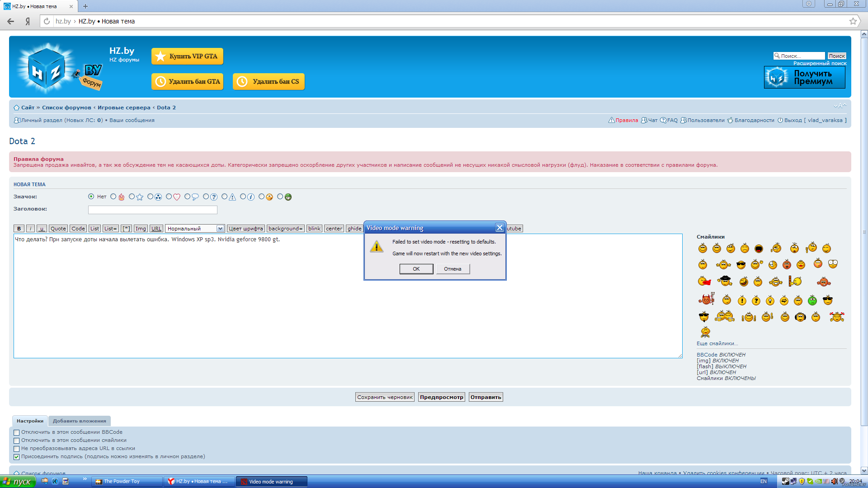Switch to Добавить вложения tab

79,421
